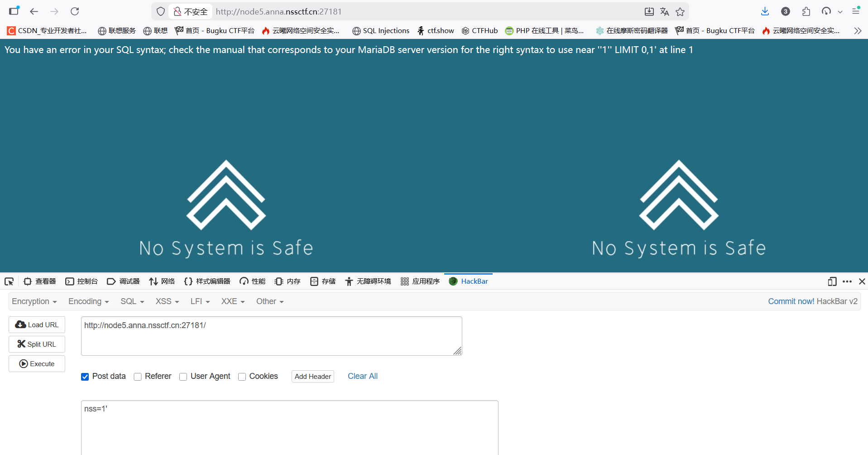Viewport: 868px width, 455px height.
Task: Bookmark this page with the star icon
Action: coord(680,12)
